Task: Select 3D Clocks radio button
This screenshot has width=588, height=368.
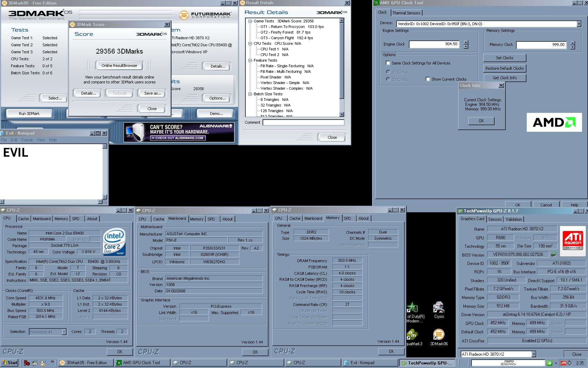Action: point(388,79)
